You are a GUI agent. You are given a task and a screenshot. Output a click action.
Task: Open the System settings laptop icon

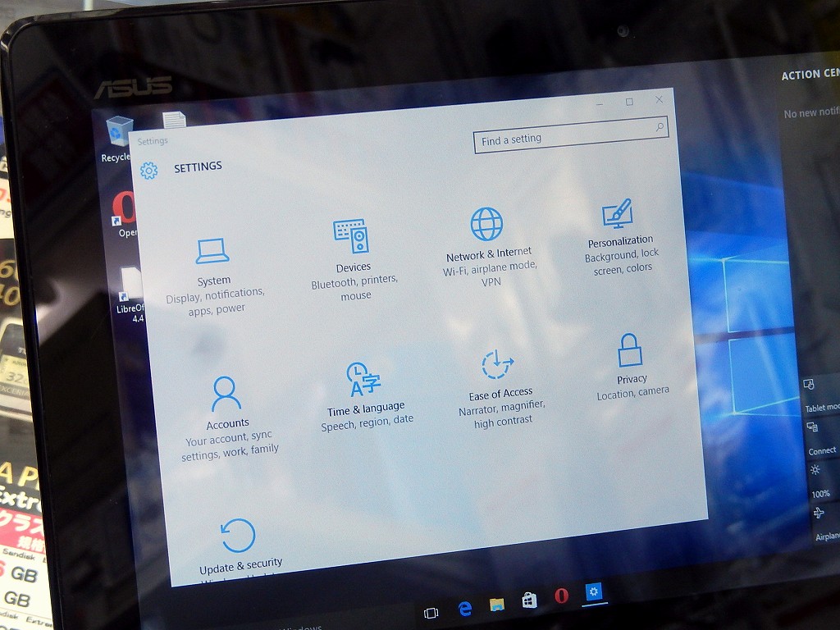[212, 251]
